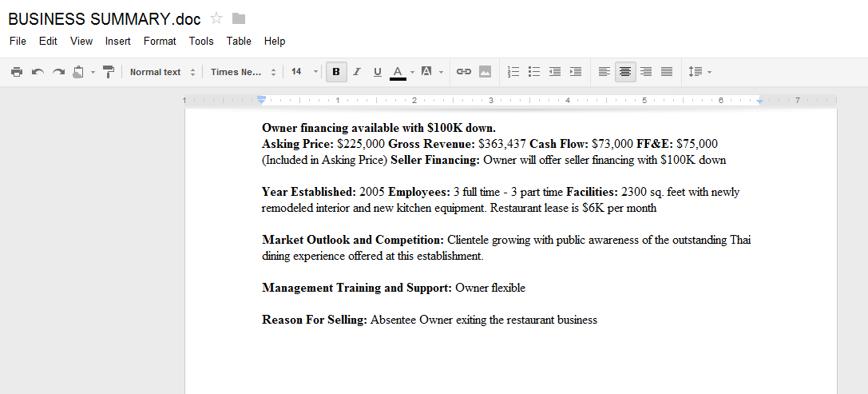Insert a link with chain icon
868x394 pixels.
click(x=464, y=72)
